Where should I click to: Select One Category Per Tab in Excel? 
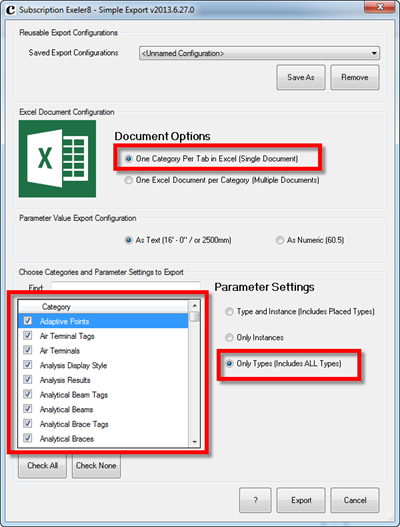(211, 158)
